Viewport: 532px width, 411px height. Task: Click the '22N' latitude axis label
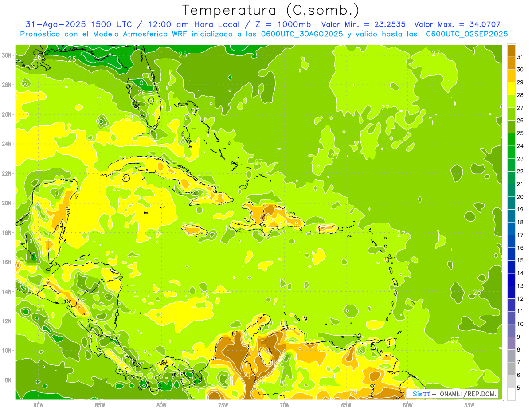point(7,173)
